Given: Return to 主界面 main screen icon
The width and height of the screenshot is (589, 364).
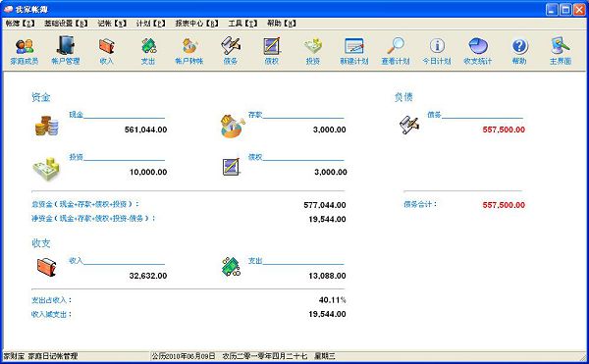Looking at the screenshot, I should [x=561, y=51].
